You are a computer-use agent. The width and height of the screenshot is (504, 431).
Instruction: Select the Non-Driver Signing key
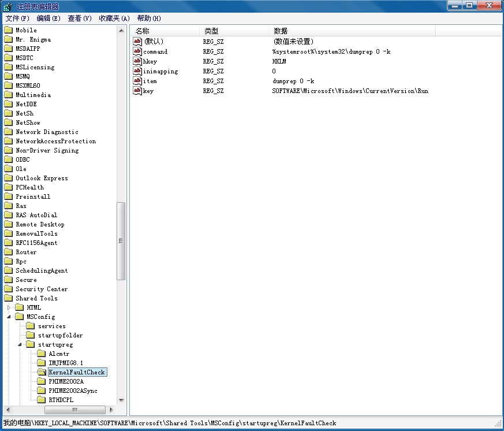tap(47, 151)
